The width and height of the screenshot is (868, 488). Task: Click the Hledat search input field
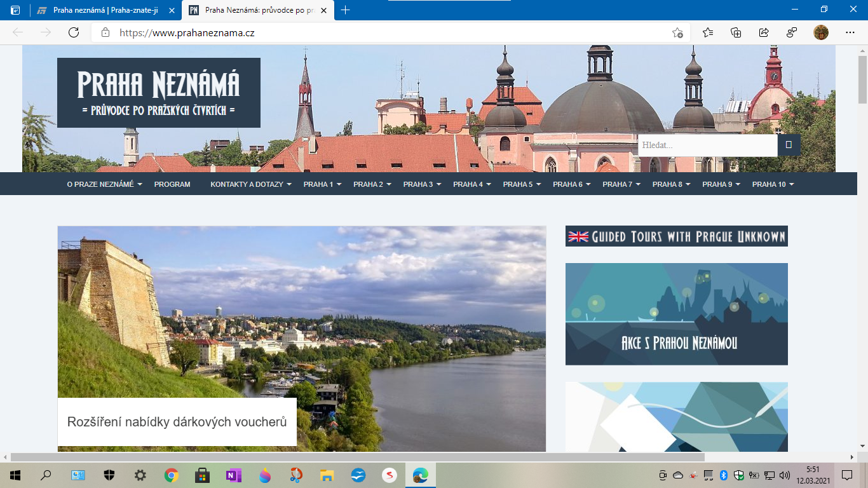708,145
